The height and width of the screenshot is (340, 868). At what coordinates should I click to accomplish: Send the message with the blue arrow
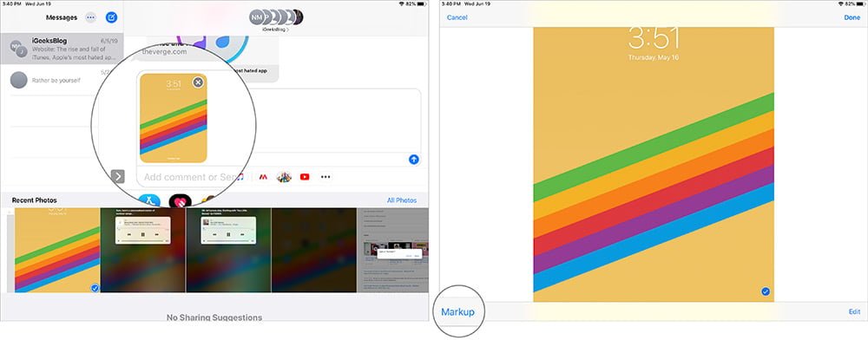tap(413, 160)
